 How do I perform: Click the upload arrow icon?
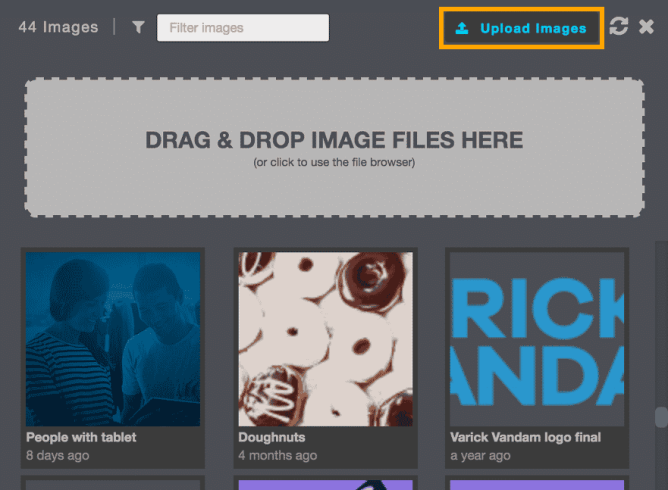[462, 28]
